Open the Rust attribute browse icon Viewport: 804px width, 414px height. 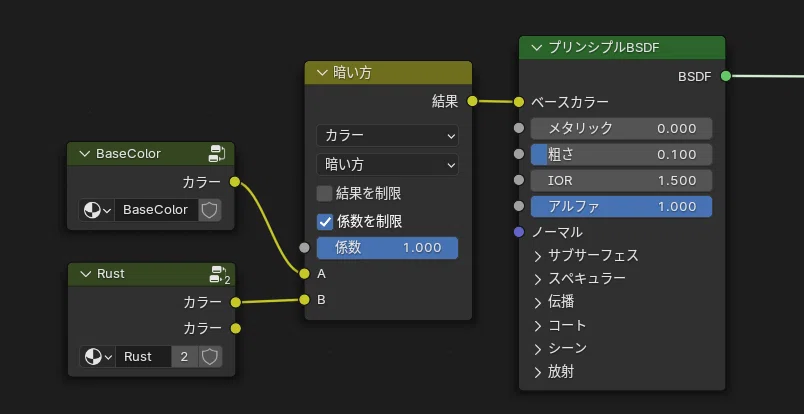pos(97,357)
